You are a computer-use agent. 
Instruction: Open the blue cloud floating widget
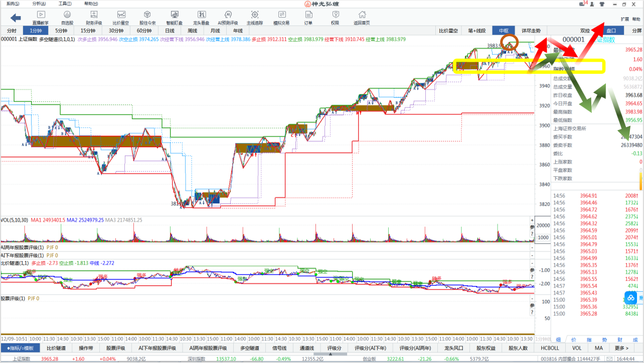tap(631, 298)
